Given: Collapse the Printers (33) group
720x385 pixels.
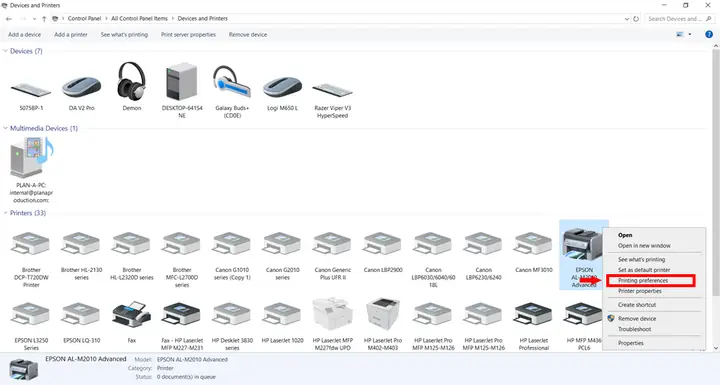Looking at the screenshot, I should click(x=6, y=213).
